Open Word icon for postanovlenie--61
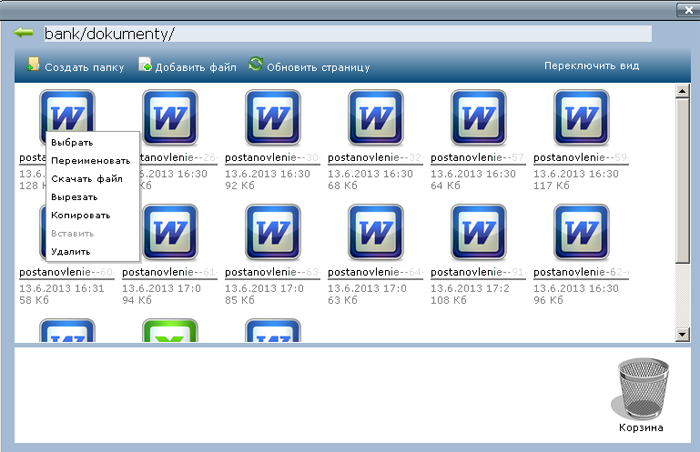Image resolution: width=700 pixels, height=452 pixels. click(x=170, y=232)
